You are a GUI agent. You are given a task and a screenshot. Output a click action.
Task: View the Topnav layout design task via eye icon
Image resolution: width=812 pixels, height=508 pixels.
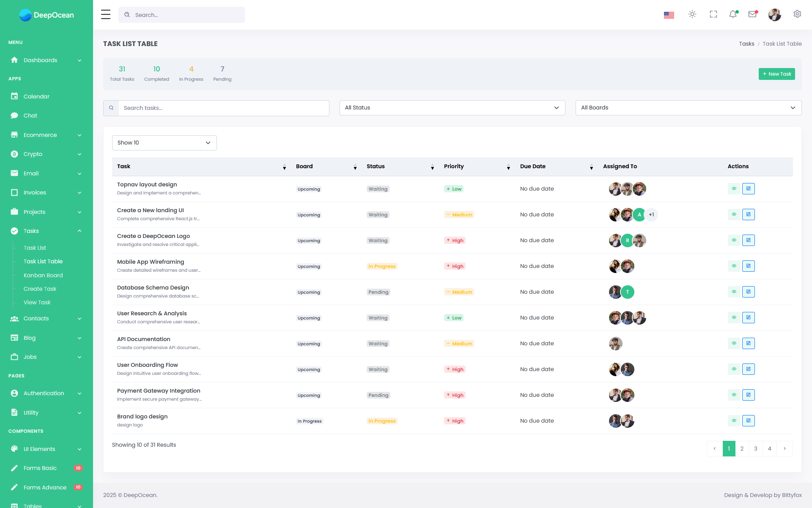pyautogui.click(x=734, y=188)
